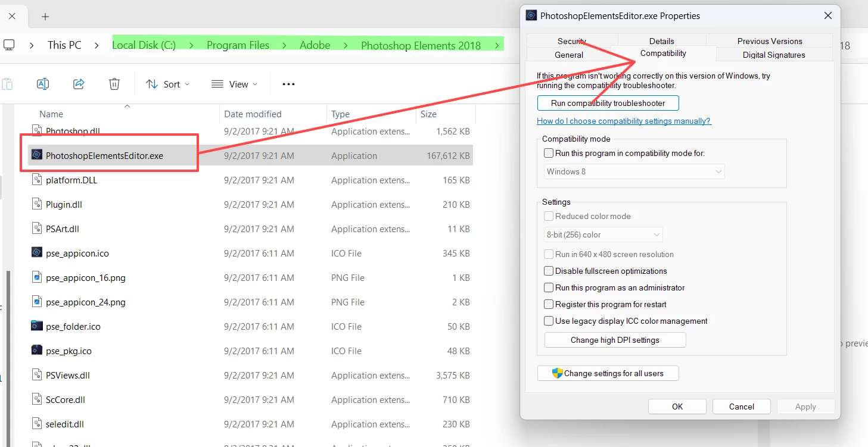Close the current Explorer tab
Screen dimensions: 868x447
coord(12,16)
